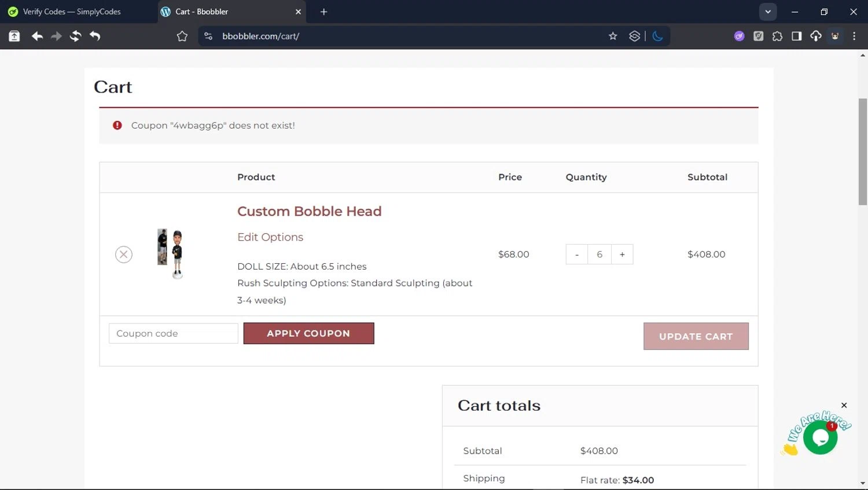Click the Cart page heading
868x490 pixels.
click(x=113, y=87)
